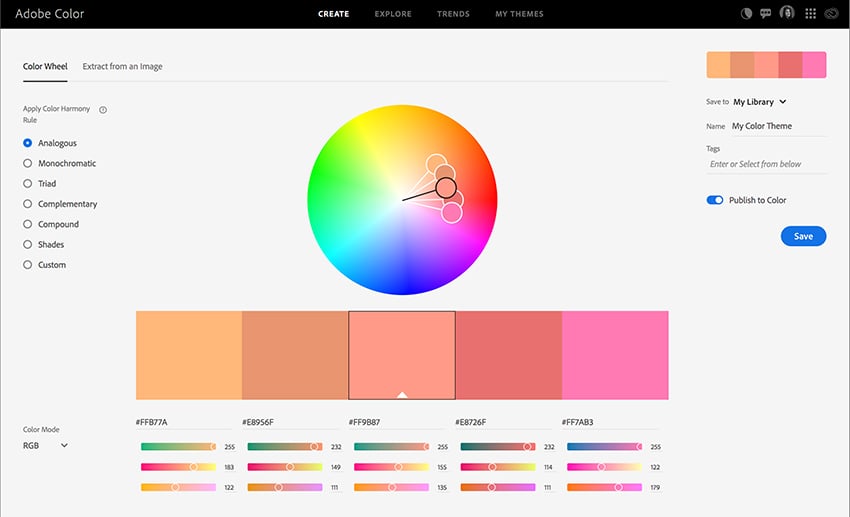Image resolution: width=850 pixels, height=517 pixels.
Task: Click the green slider showing 149
Action: click(285, 467)
